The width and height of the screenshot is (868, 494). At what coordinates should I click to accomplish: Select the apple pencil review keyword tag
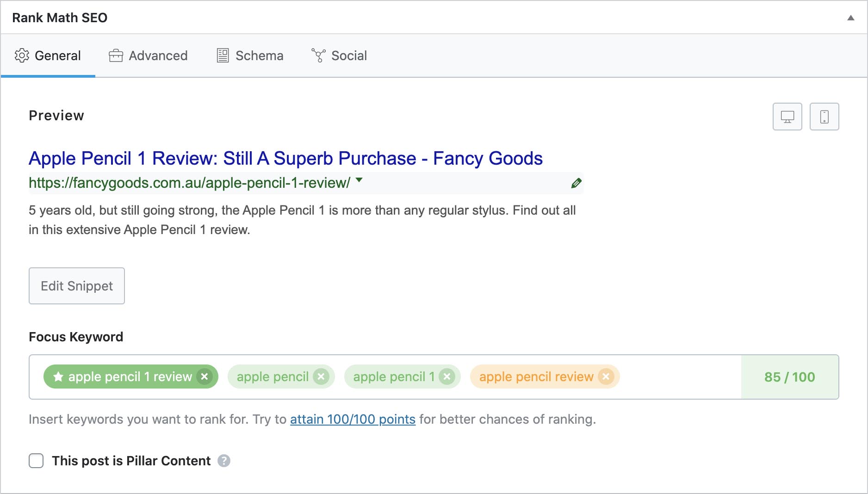pos(536,377)
